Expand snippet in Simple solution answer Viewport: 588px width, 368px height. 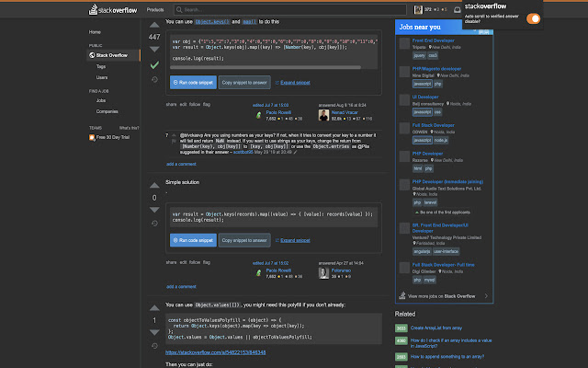pyautogui.click(x=292, y=240)
